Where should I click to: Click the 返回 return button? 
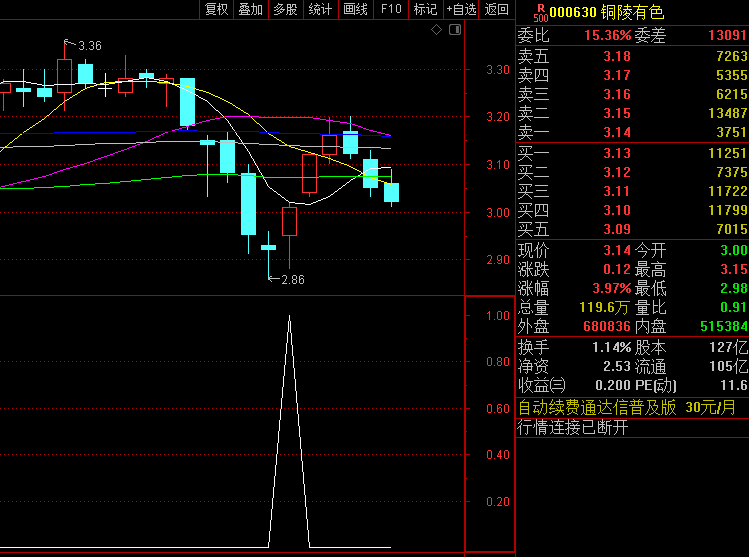tap(496, 9)
